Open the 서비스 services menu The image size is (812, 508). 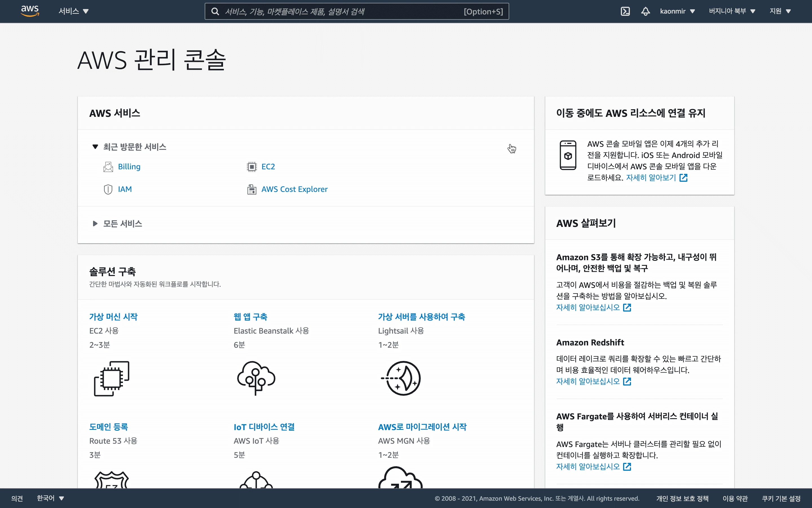tap(74, 11)
